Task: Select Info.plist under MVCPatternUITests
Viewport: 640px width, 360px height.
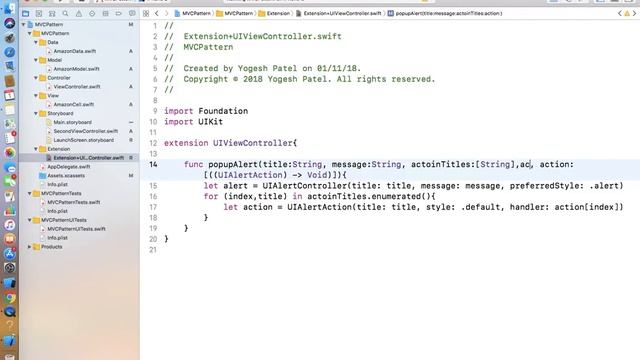Action: pyautogui.click(x=57, y=238)
